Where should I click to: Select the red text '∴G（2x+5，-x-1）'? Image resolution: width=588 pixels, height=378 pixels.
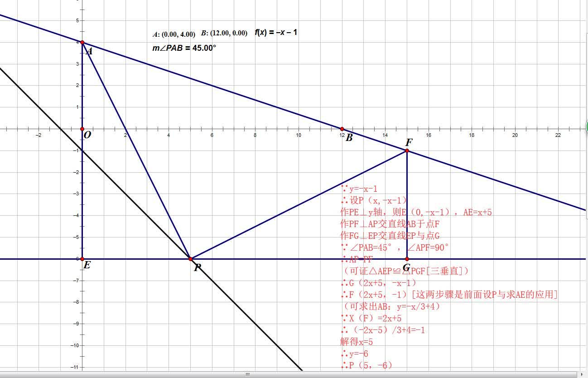(378, 283)
